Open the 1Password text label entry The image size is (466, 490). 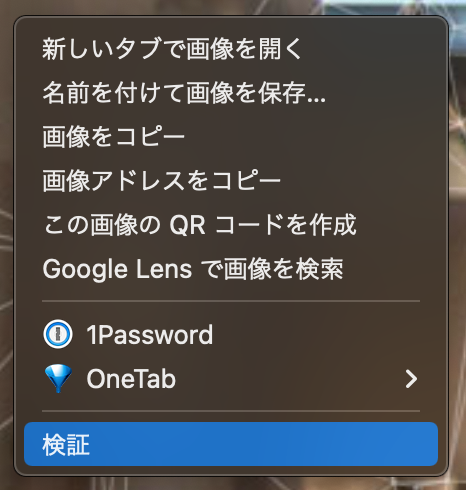[x=150, y=334]
